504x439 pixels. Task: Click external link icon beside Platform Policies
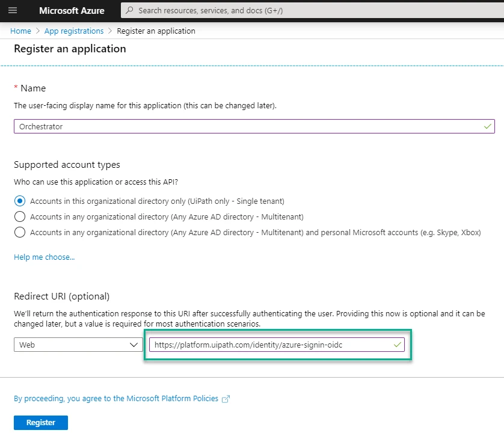[226, 399]
